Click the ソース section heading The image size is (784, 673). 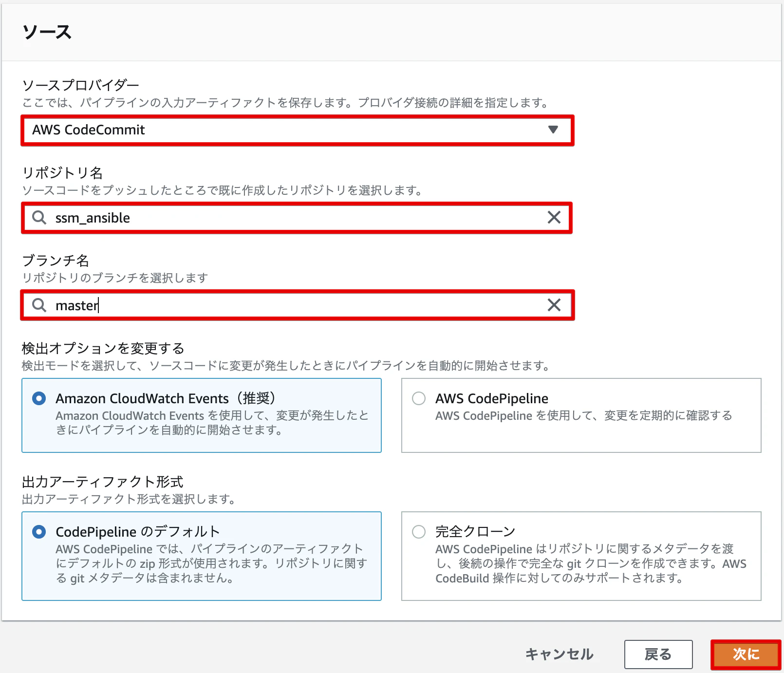pyautogui.click(x=47, y=32)
